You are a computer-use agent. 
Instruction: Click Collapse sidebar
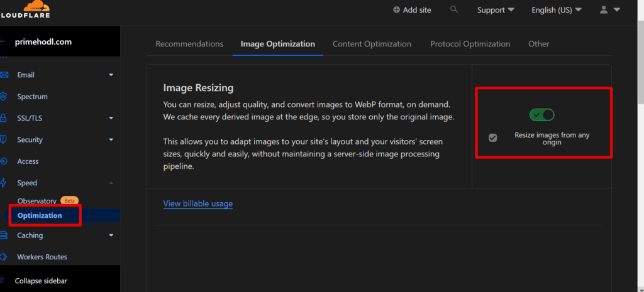(x=41, y=281)
